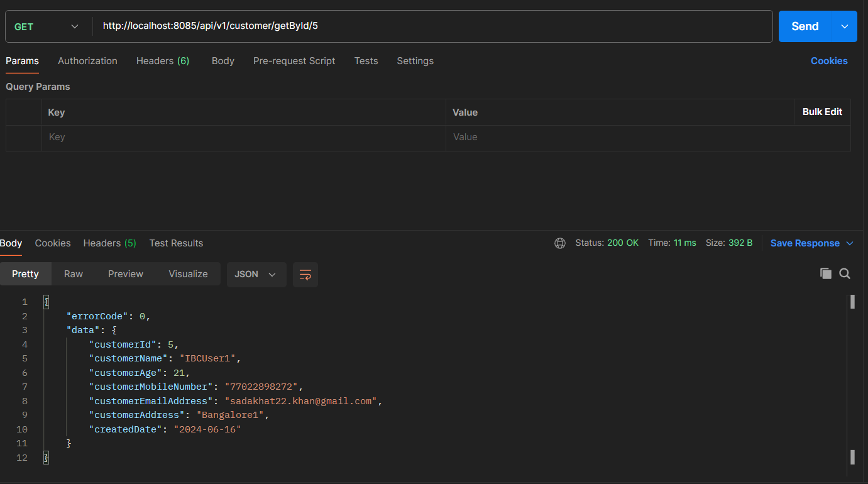Open the blue Cookies link
The height and width of the screenshot is (484, 868).
click(828, 61)
